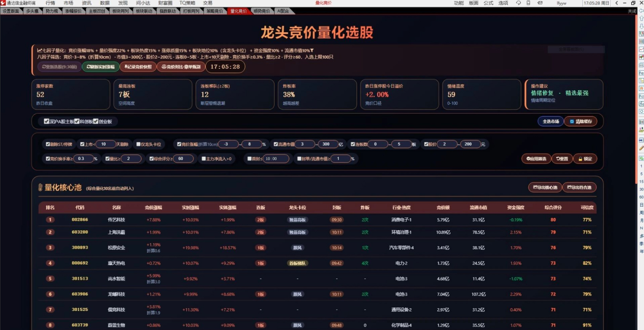Click the mobile phone icon in title bar

tap(528, 3)
